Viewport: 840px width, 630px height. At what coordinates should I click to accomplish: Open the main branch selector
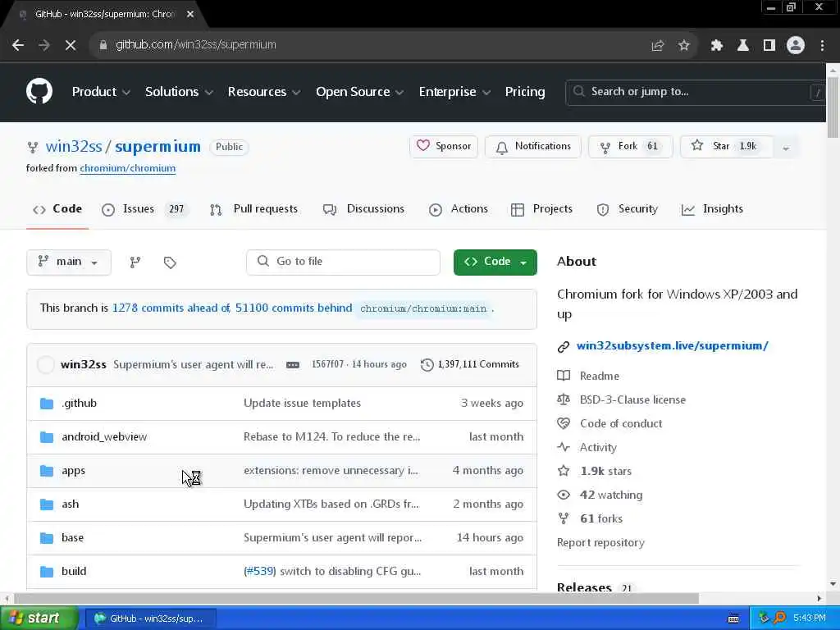(69, 262)
